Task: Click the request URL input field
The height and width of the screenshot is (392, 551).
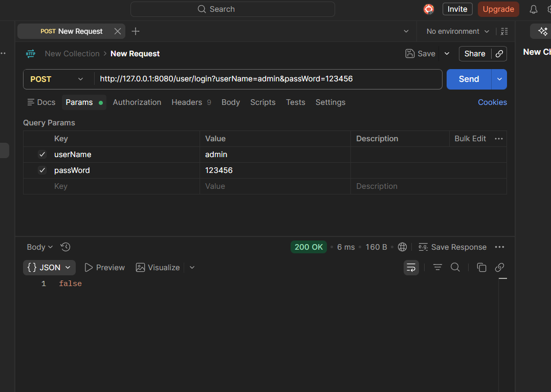Action: coord(268,79)
